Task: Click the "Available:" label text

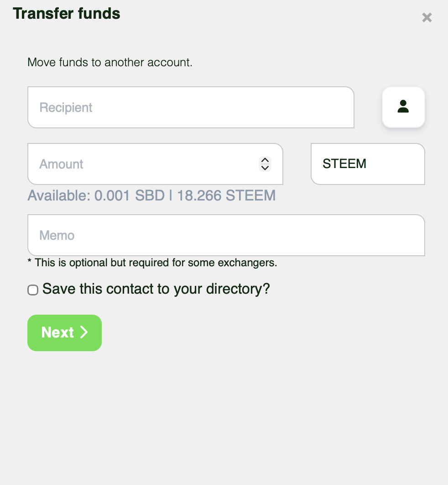Action: [59, 196]
